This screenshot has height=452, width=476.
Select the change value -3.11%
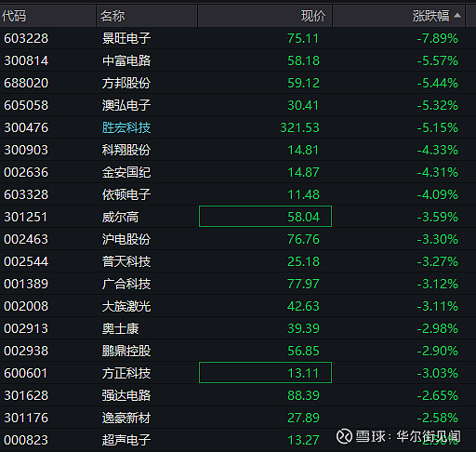(437, 306)
